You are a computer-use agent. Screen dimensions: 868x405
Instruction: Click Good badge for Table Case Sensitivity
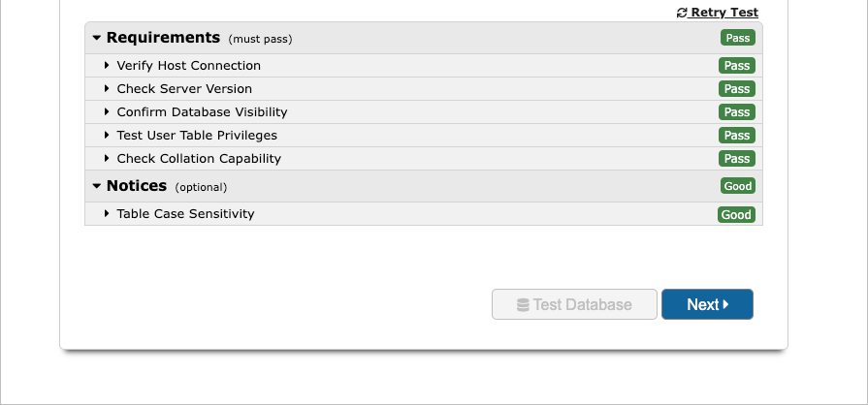[x=736, y=214]
